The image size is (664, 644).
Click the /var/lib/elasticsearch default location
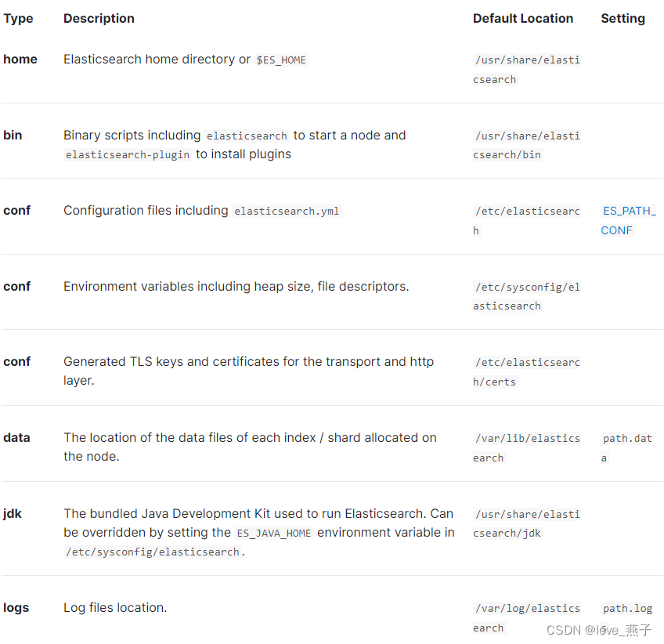(x=526, y=448)
